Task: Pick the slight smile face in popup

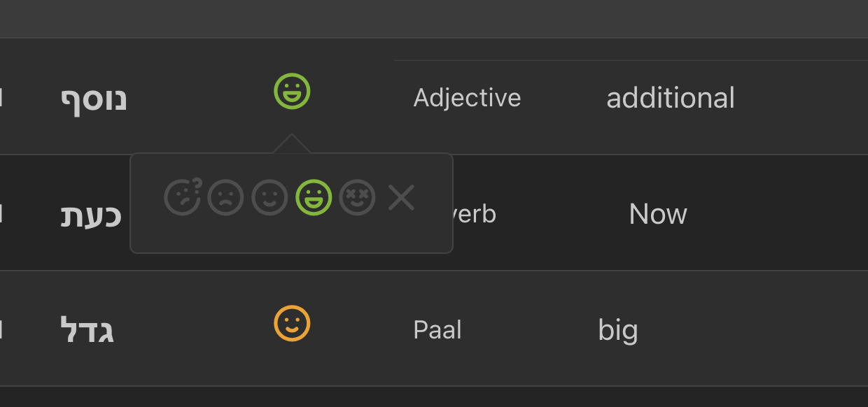Action: click(269, 198)
